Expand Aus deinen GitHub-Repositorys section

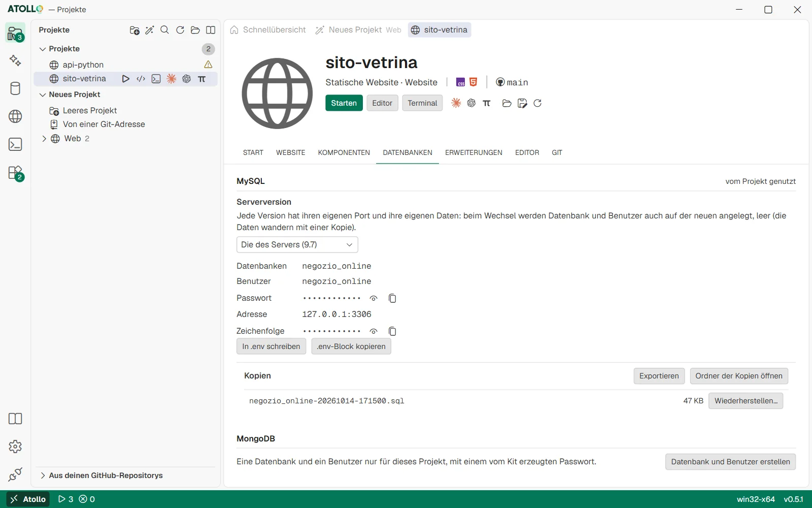(43, 475)
